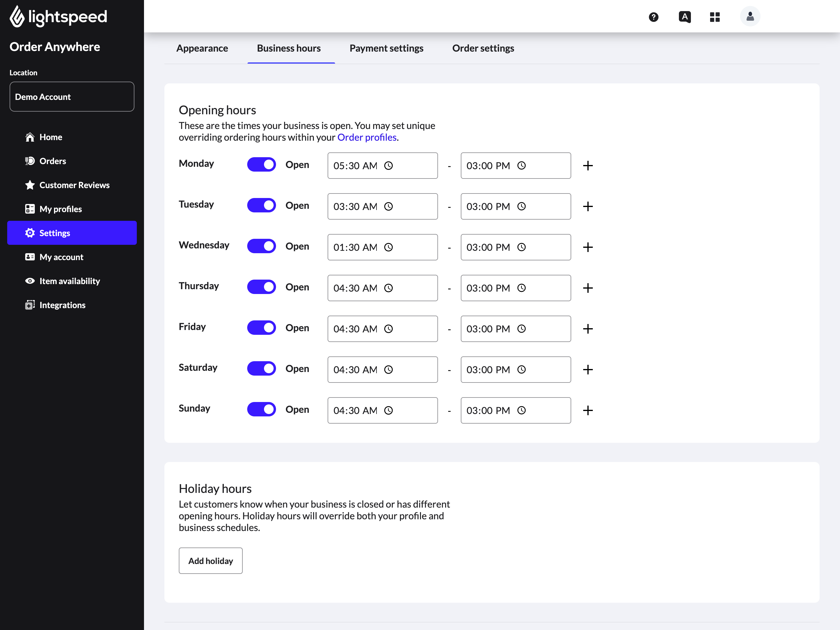Switch to the Appearance tab

click(202, 48)
